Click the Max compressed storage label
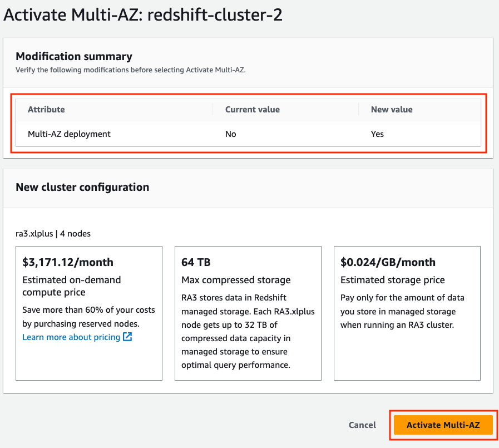 (x=236, y=280)
